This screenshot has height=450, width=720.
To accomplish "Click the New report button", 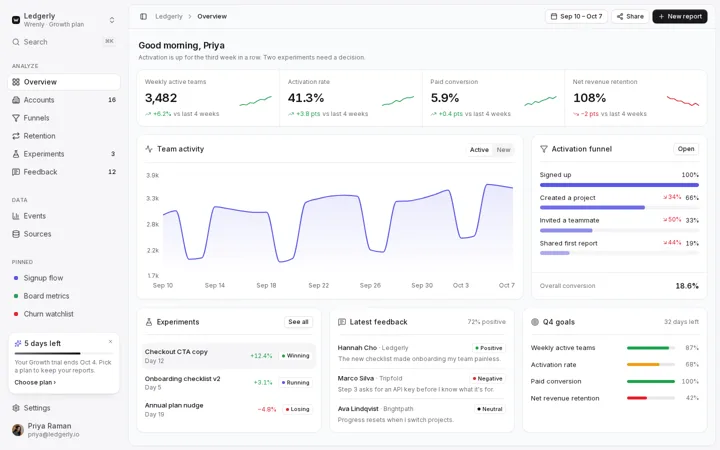I will click(x=680, y=17).
